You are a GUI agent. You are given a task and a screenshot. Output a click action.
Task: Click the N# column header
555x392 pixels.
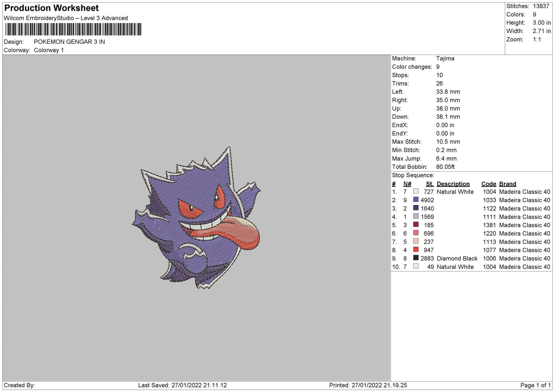(407, 184)
